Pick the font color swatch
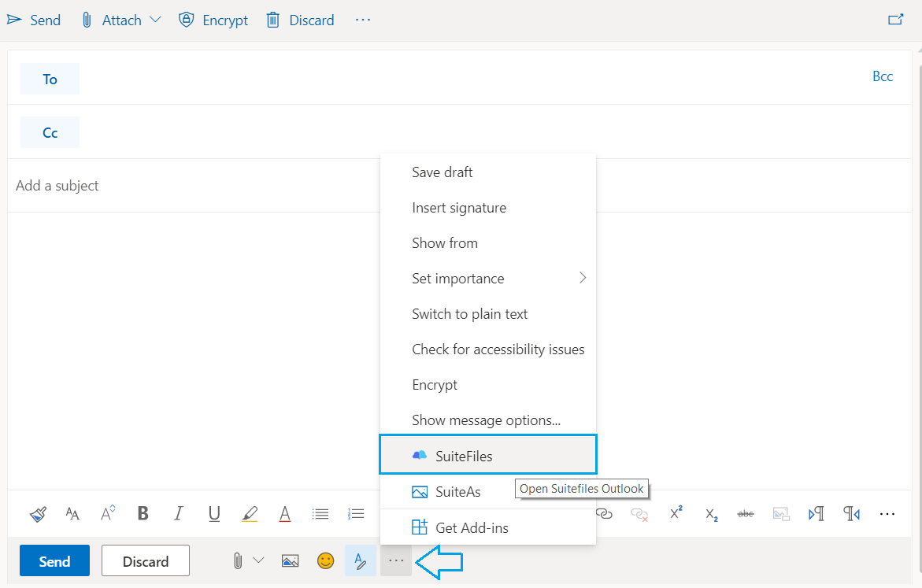The width and height of the screenshot is (922, 588). tap(284, 513)
